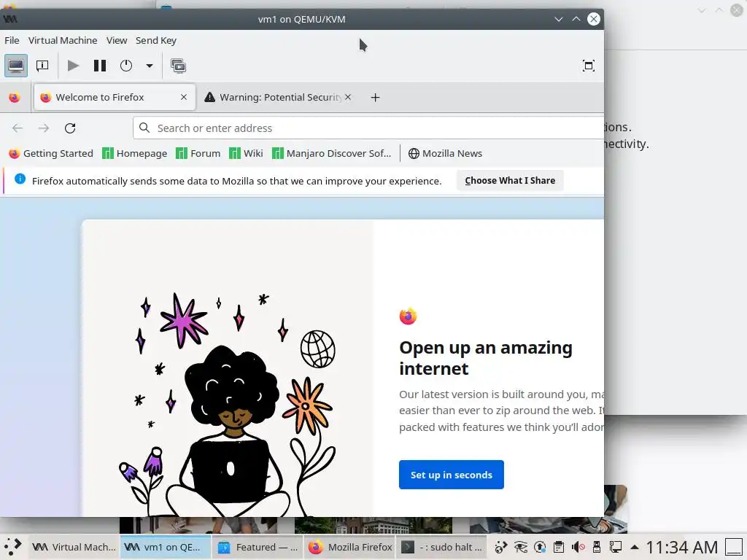This screenshot has width=747, height=560.
Task: Open the Wiki bookmark
Action: (246, 153)
